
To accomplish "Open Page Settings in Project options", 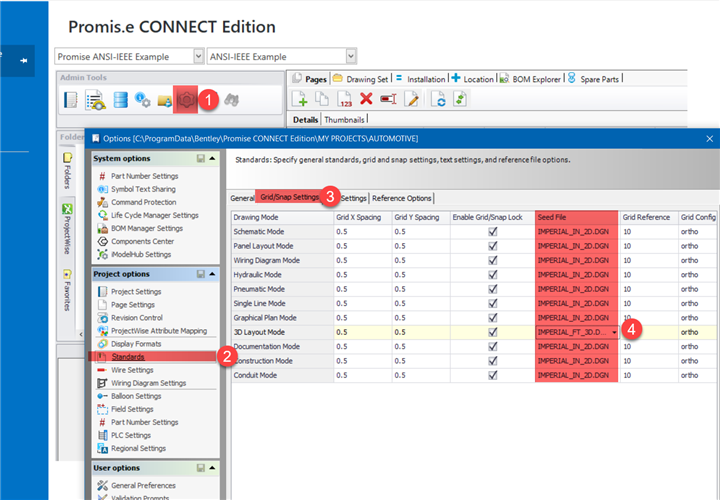I will tap(133, 305).
